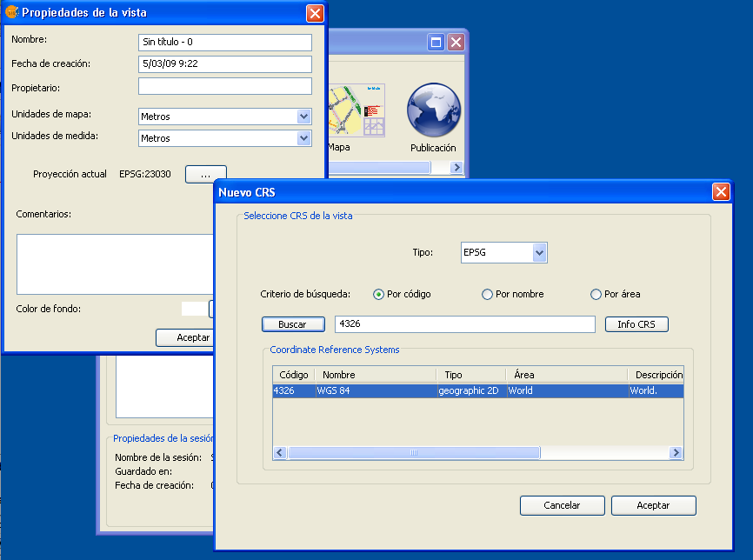Maximize the background project manager window
This screenshot has width=753, height=560.
tap(436, 42)
